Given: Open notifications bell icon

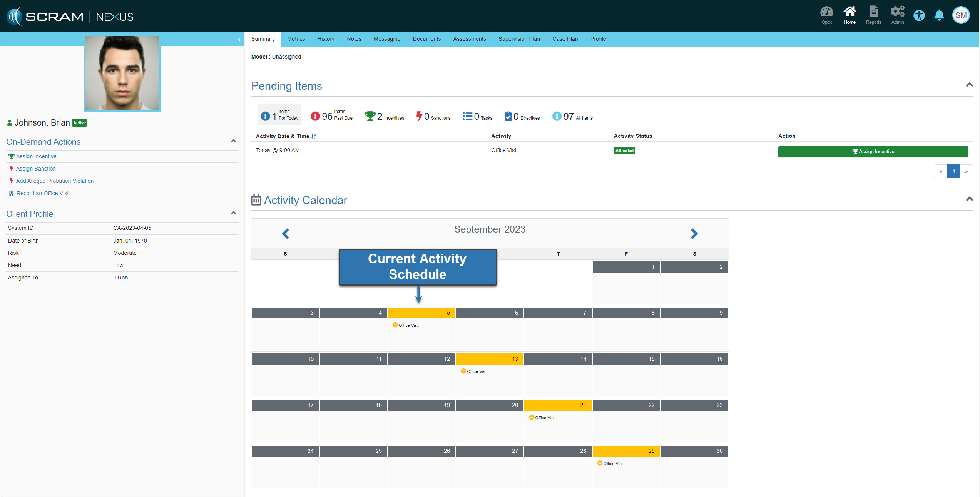Looking at the screenshot, I should pos(939,15).
